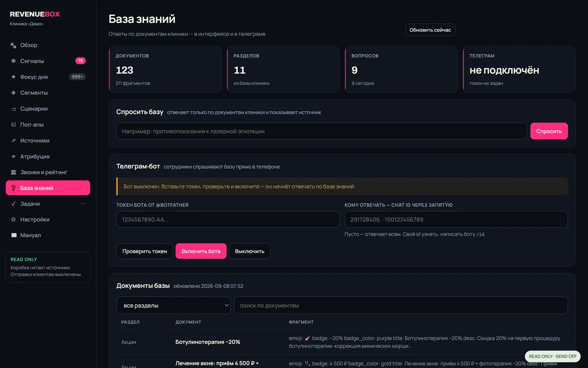This screenshot has height=368, width=588.
Task: Click the Поп-апы window icon
Action: coord(14,125)
